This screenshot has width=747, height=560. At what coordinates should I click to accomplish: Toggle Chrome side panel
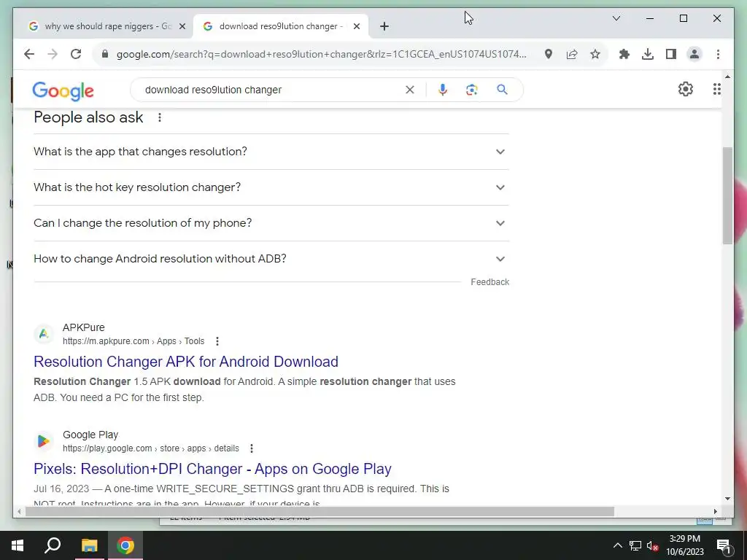point(671,54)
